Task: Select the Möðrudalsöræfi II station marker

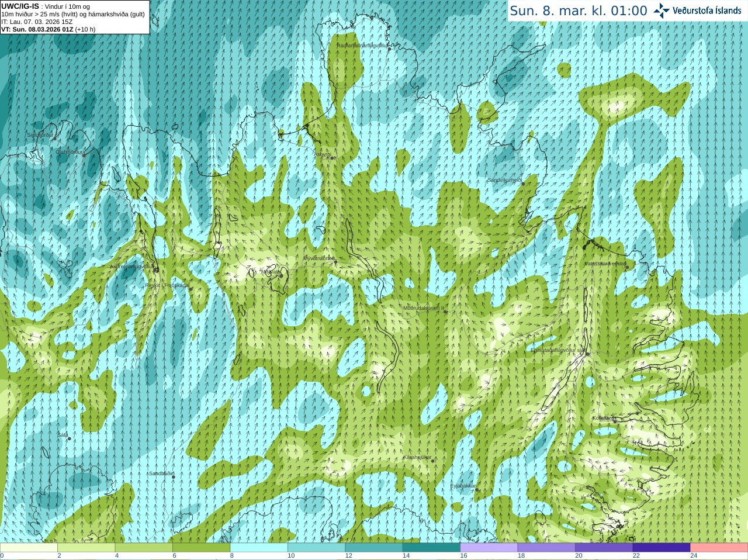Action: pyautogui.click(x=445, y=312)
